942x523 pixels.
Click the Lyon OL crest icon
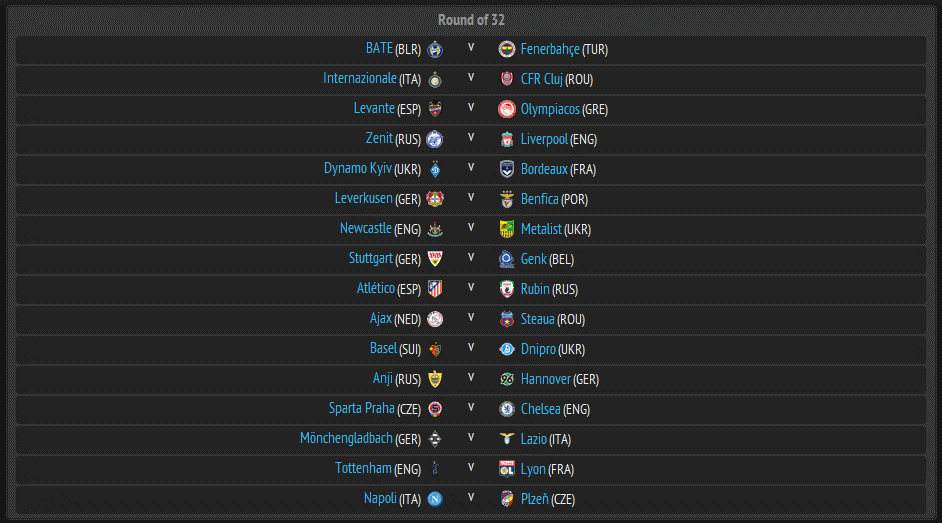tap(507, 469)
